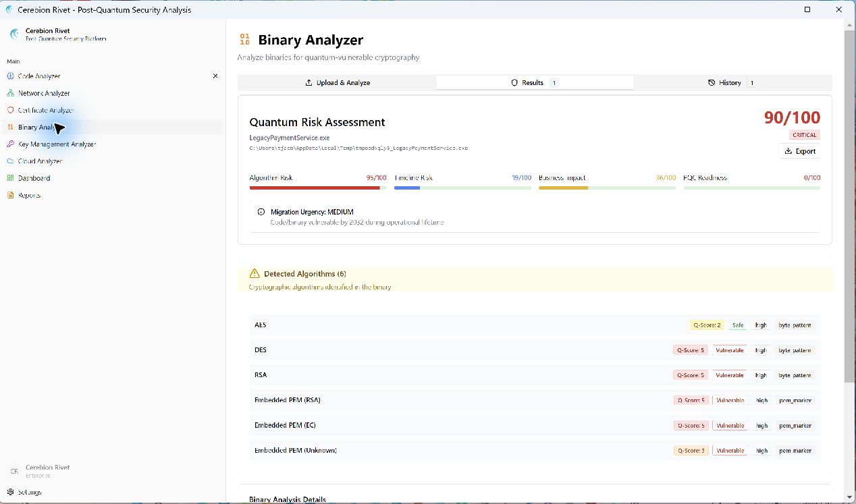Click the Safe badge on AES row
The width and height of the screenshot is (856, 504).
738,325
